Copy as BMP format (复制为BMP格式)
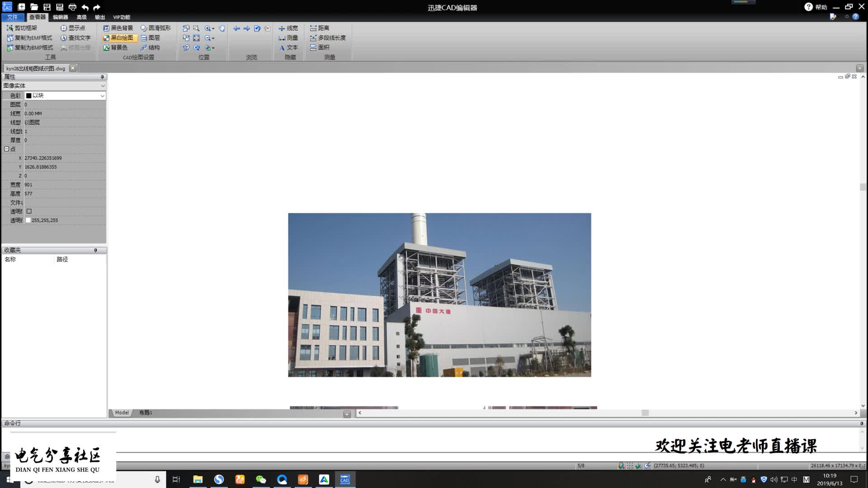The width and height of the screenshot is (868, 488). 30,47
